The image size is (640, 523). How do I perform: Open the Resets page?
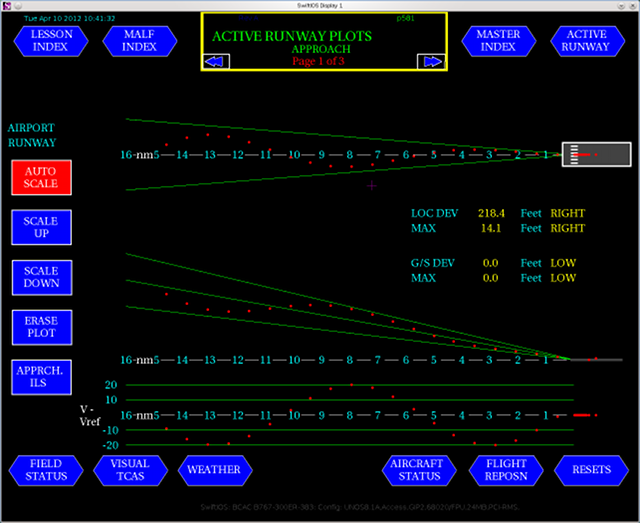(x=591, y=470)
